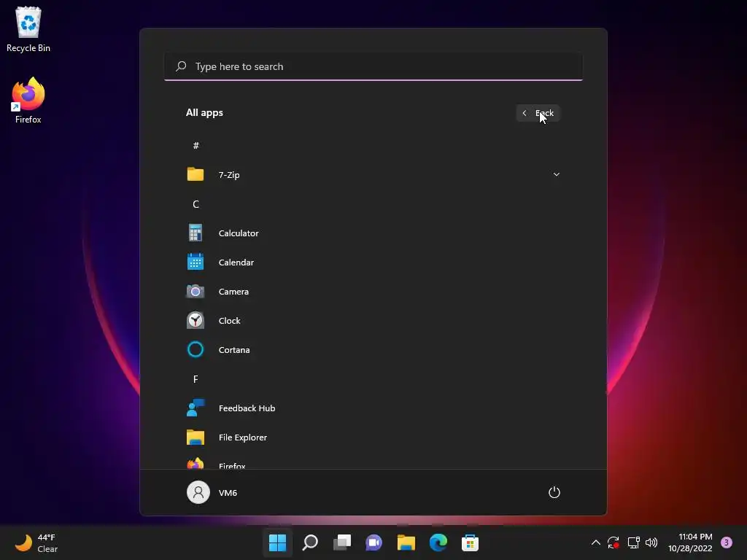747x560 pixels.
Task: Show hidden system tray icons
Action: [x=595, y=542]
